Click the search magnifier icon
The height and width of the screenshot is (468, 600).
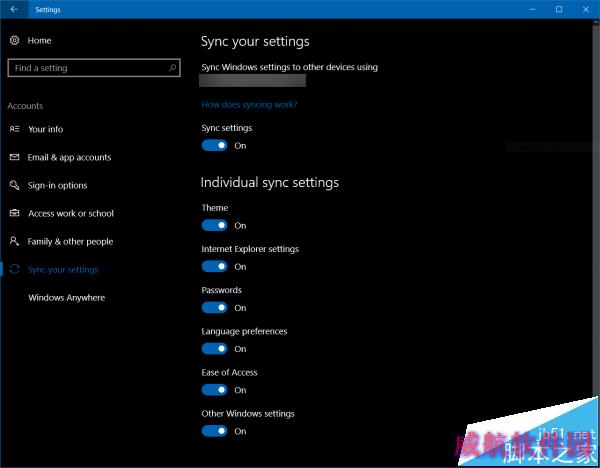(x=173, y=68)
